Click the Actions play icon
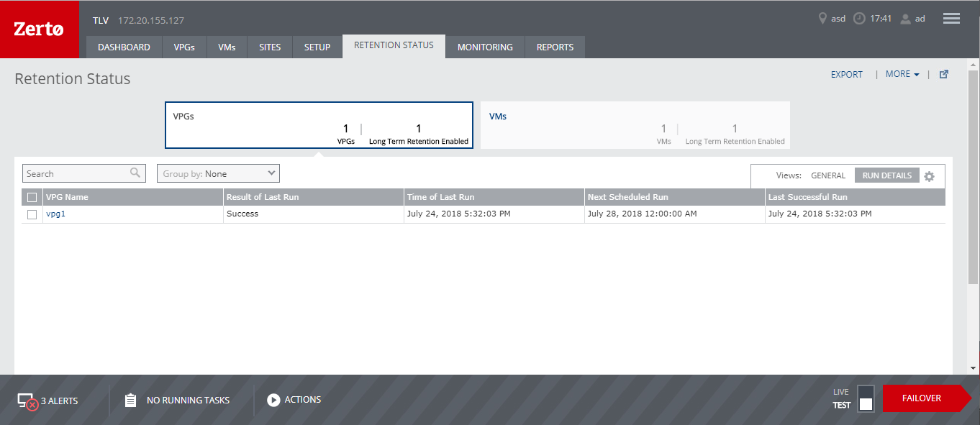 (x=273, y=400)
